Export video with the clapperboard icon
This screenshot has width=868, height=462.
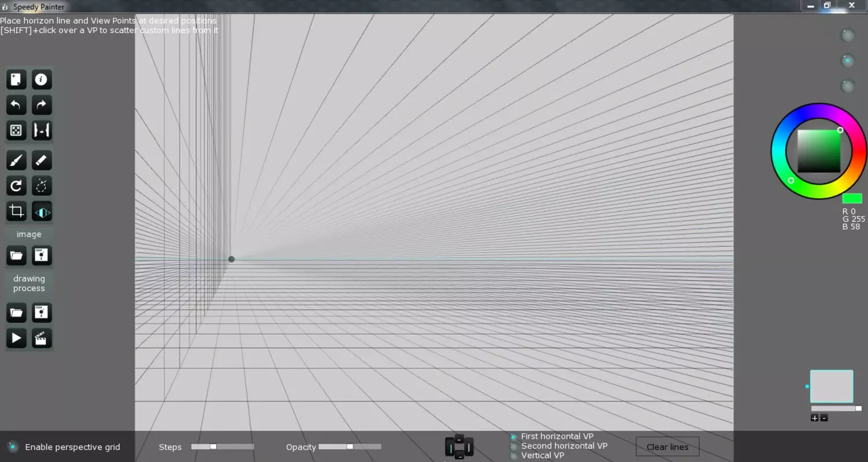click(x=41, y=338)
